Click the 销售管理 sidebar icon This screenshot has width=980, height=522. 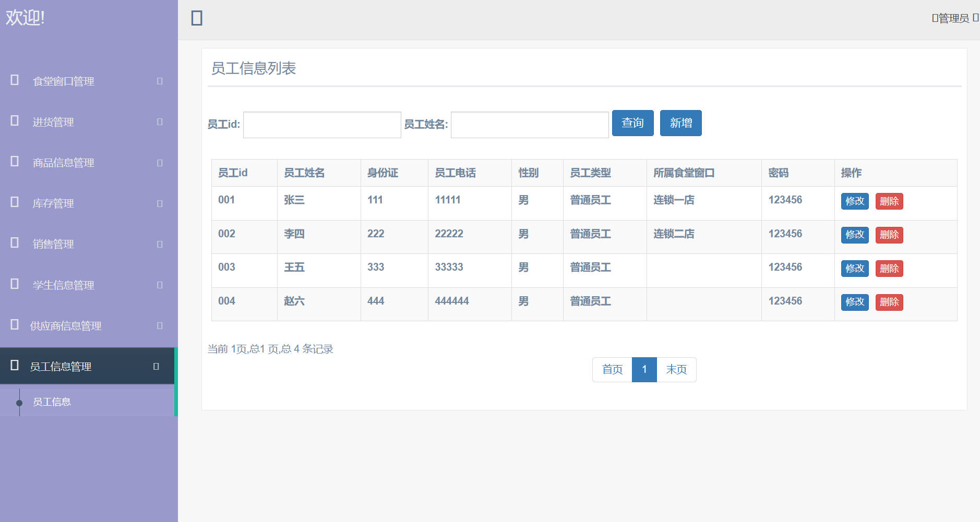[x=14, y=244]
